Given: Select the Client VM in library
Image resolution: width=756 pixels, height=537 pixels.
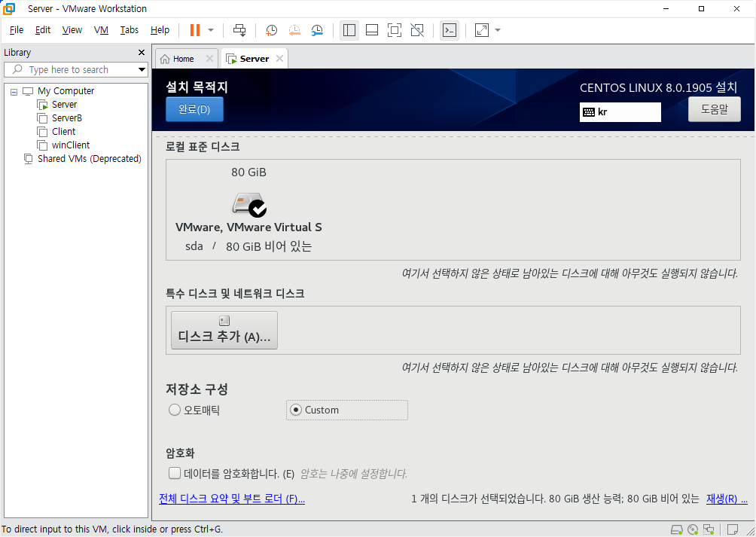Looking at the screenshot, I should pos(64,131).
